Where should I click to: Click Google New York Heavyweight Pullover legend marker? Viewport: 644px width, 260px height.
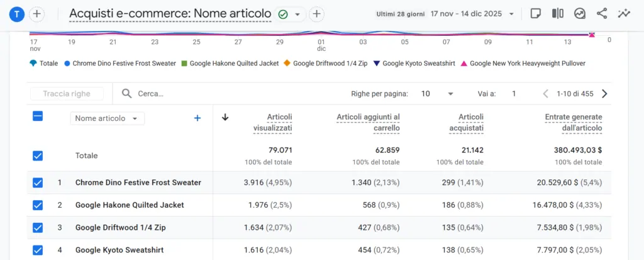(464, 64)
